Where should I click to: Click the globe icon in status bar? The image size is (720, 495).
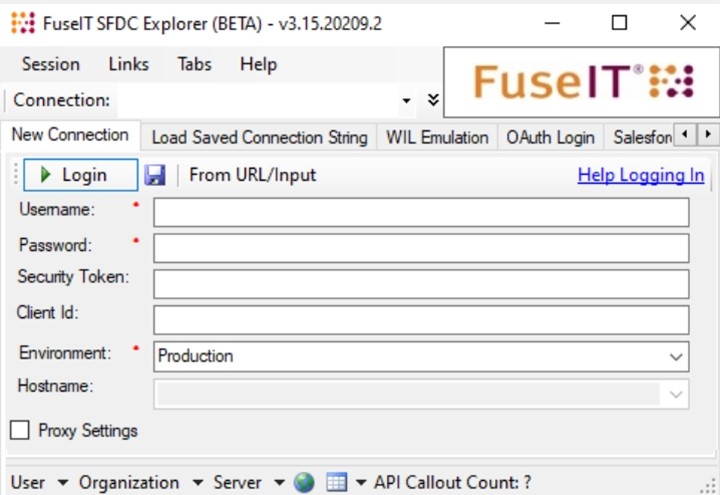(x=304, y=482)
